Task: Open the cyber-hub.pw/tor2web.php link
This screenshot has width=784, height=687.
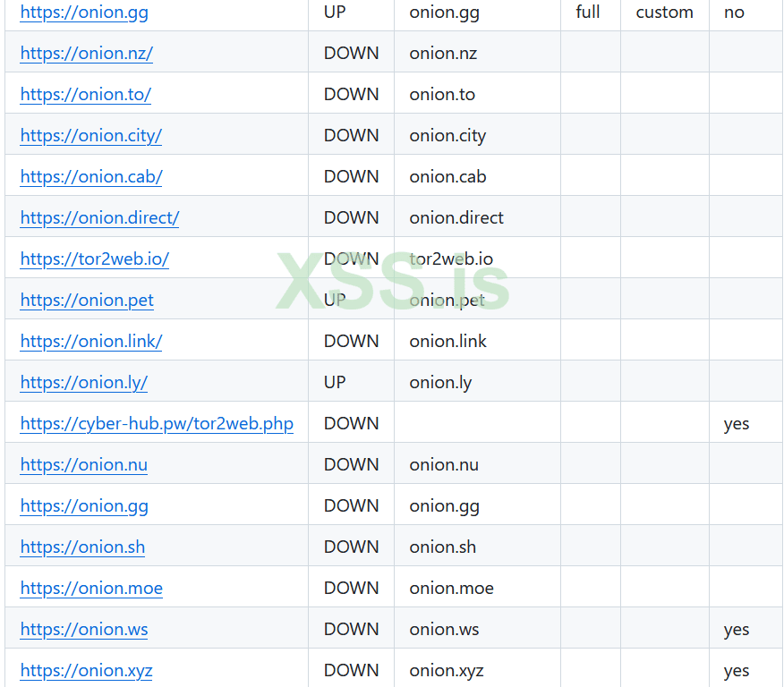Action: pos(157,424)
